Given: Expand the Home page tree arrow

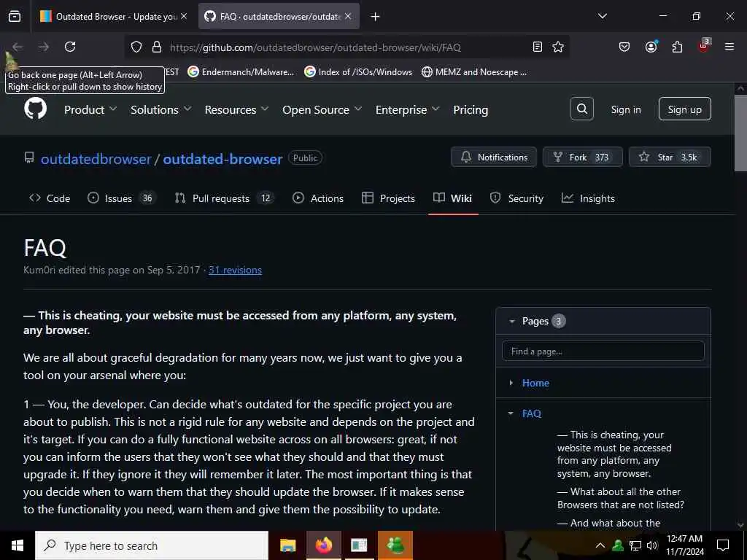Looking at the screenshot, I should click(511, 383).
